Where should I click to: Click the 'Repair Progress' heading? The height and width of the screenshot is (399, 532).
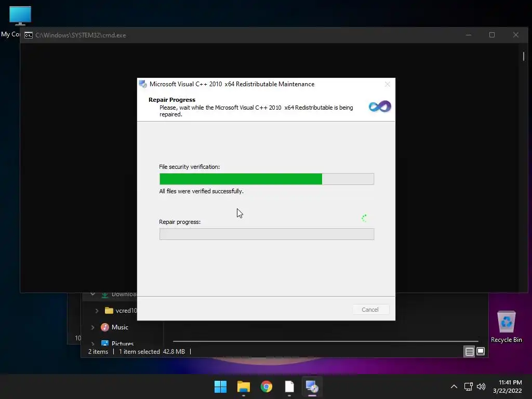click(172, 100)
